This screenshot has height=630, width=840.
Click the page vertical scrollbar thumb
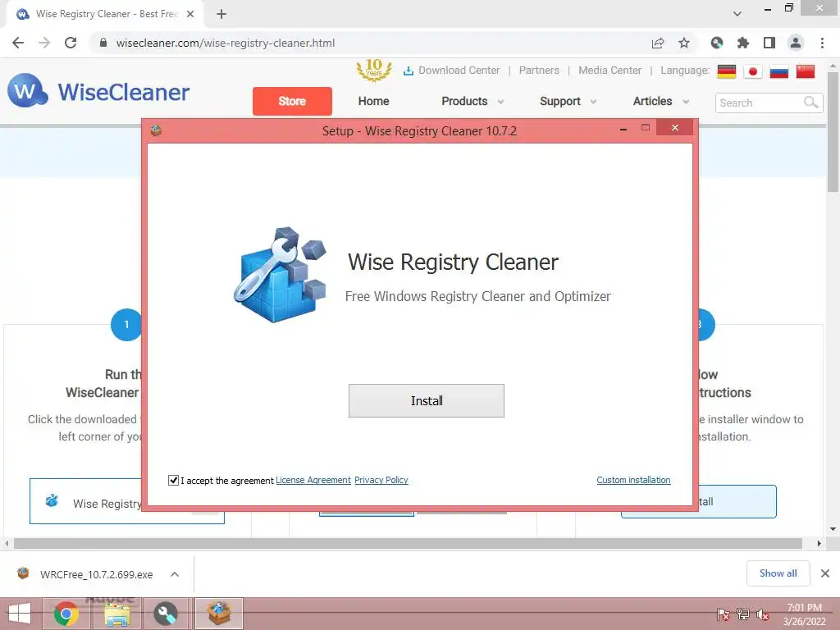point(833,131)
